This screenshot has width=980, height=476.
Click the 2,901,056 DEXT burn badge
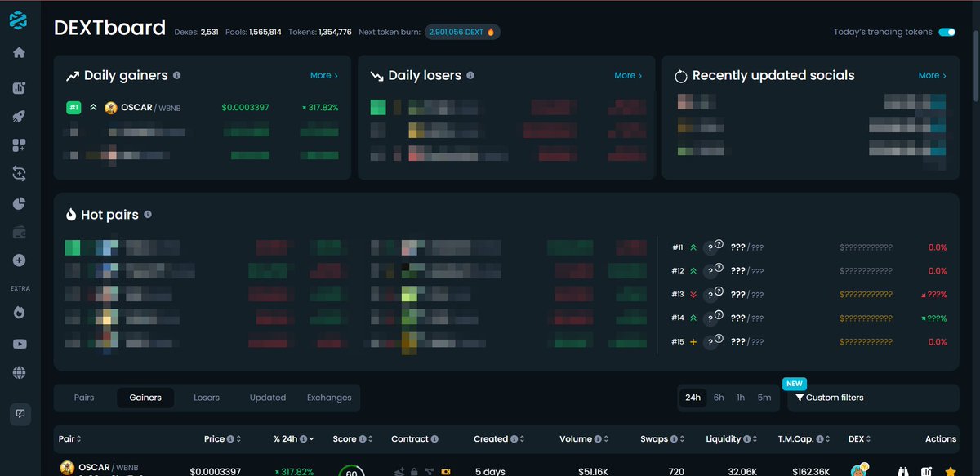click(462, 33)
